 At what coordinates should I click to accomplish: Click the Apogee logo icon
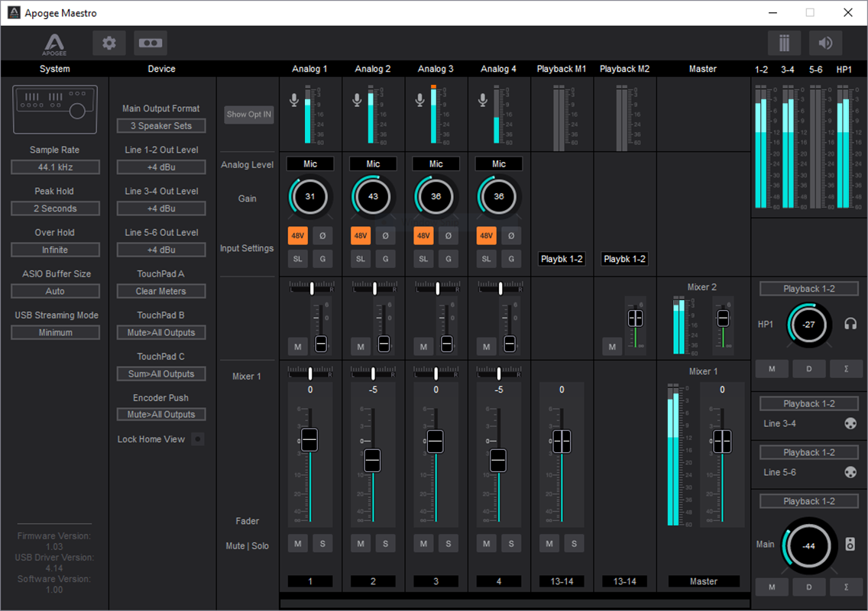click(54, 43)
